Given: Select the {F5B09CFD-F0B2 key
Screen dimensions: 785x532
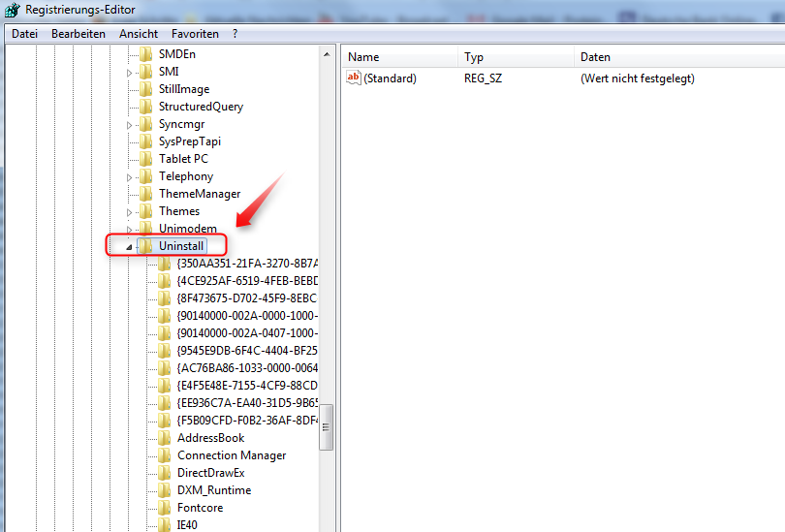Looking at the screenshot, I should pyautogui.click(x=247, y=421).
